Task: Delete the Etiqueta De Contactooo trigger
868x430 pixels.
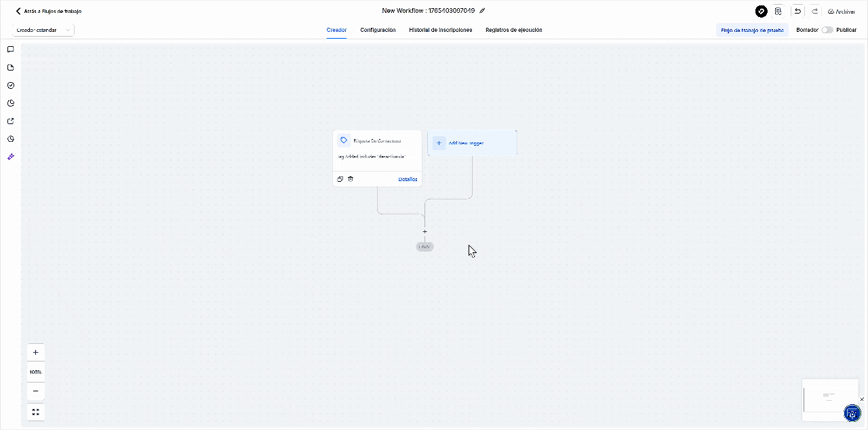Action: (351, 179)
